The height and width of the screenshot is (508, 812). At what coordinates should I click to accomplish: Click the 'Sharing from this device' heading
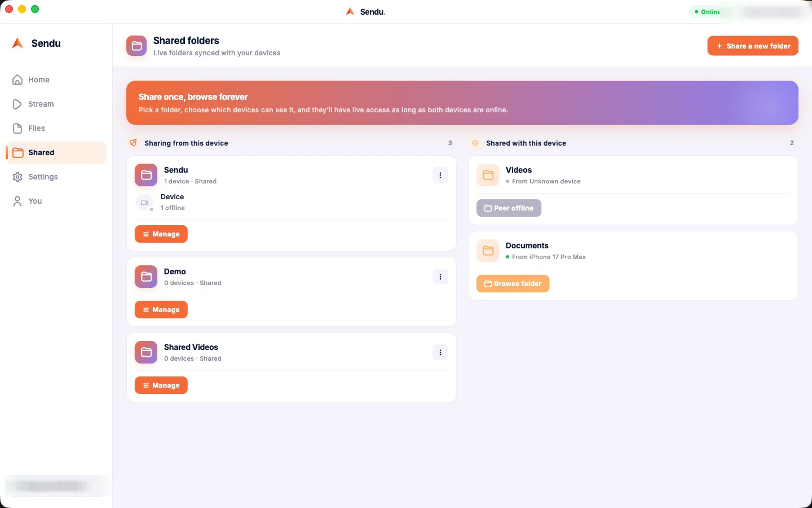[x=186, y=143]
